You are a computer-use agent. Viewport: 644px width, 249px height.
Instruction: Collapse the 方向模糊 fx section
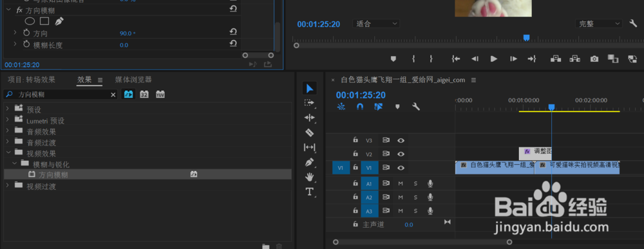(8, 10)
